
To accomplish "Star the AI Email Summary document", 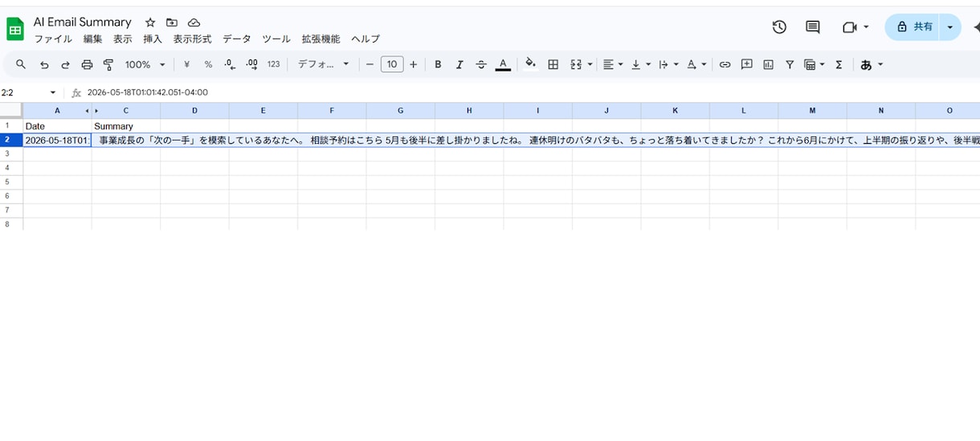I will 150,22.
